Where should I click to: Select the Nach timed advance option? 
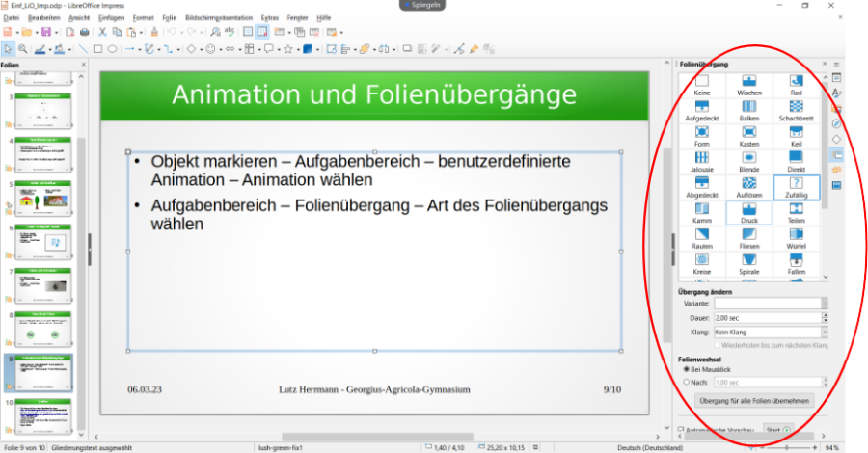[686, 382]
